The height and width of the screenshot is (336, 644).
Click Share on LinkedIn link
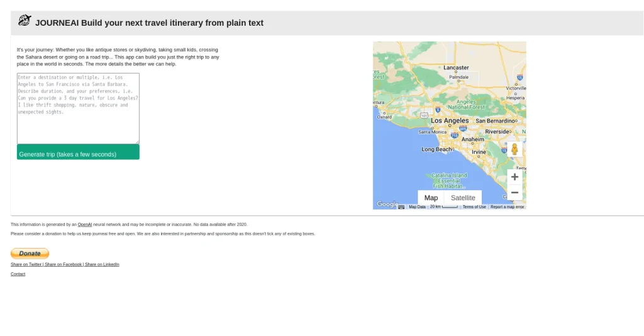tap(102, 264)
